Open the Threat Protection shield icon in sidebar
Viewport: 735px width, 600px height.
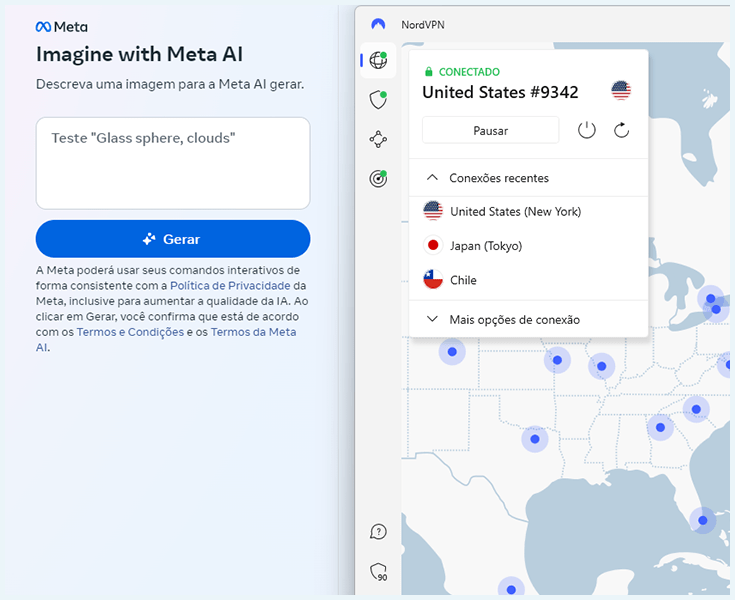click(378, 100)
